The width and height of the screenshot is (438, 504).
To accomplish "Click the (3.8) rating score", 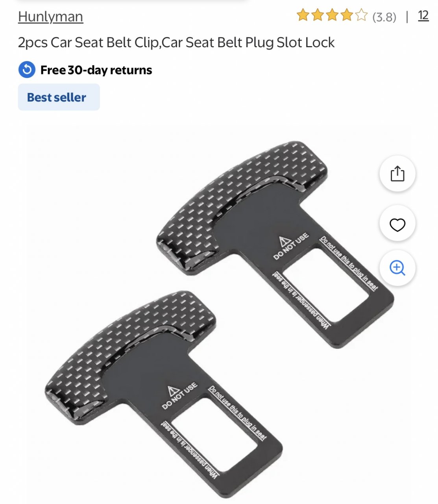I will (384, 17).
